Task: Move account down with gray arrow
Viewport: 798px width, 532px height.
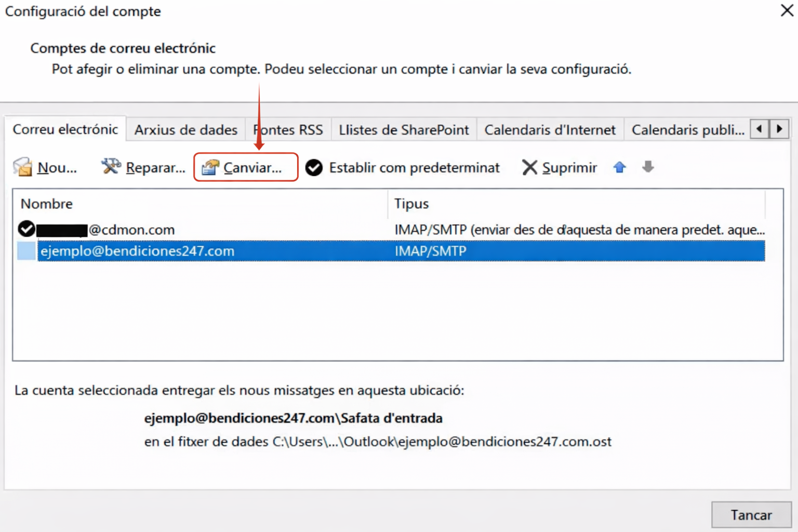Action: pyautogui.click(x=648, y=167)
